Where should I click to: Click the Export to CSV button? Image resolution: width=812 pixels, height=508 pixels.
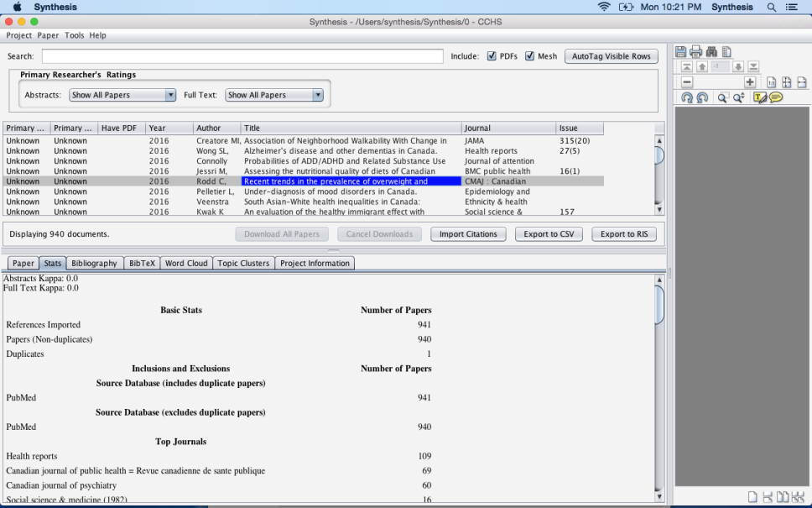pos(549,233)
